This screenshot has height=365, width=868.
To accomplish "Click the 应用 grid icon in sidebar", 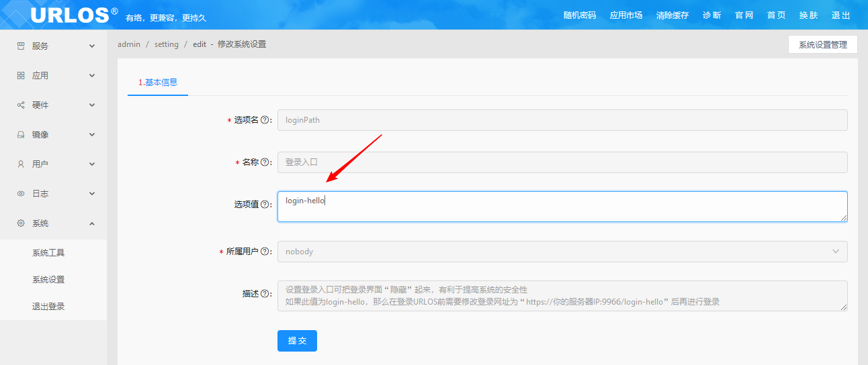I will point(21,76).
